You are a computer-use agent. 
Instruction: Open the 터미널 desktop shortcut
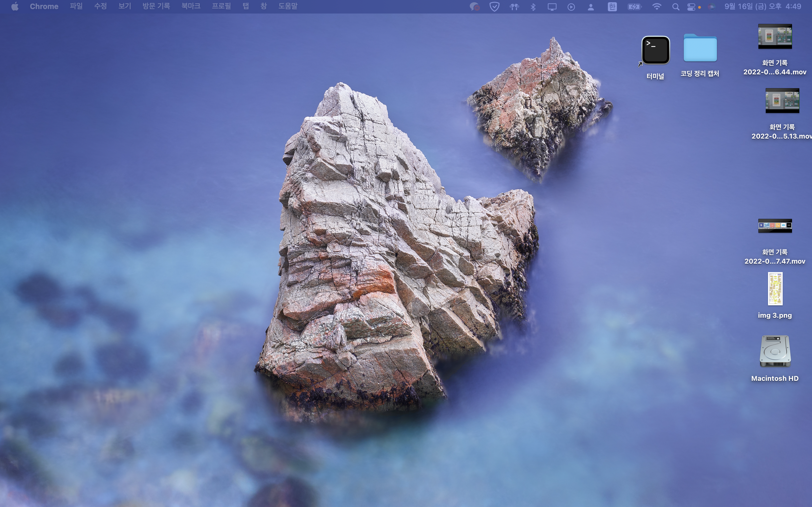pos(655,50)
